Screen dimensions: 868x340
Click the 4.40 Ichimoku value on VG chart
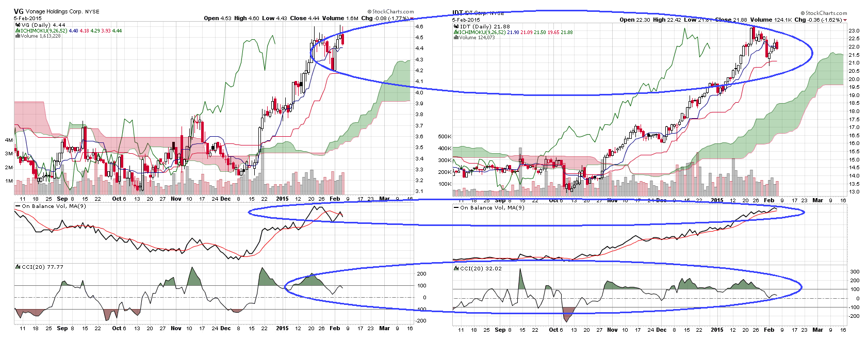[x=73, y=30]
